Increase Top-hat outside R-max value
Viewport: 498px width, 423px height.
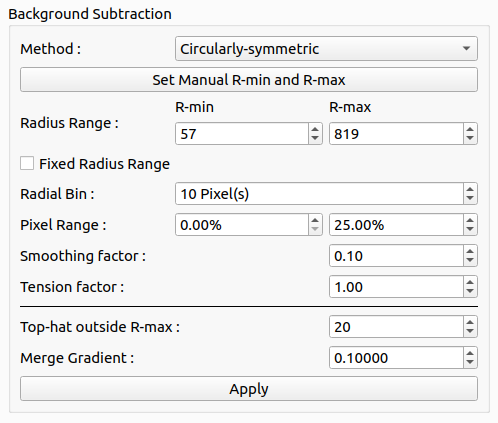point(470,322)
